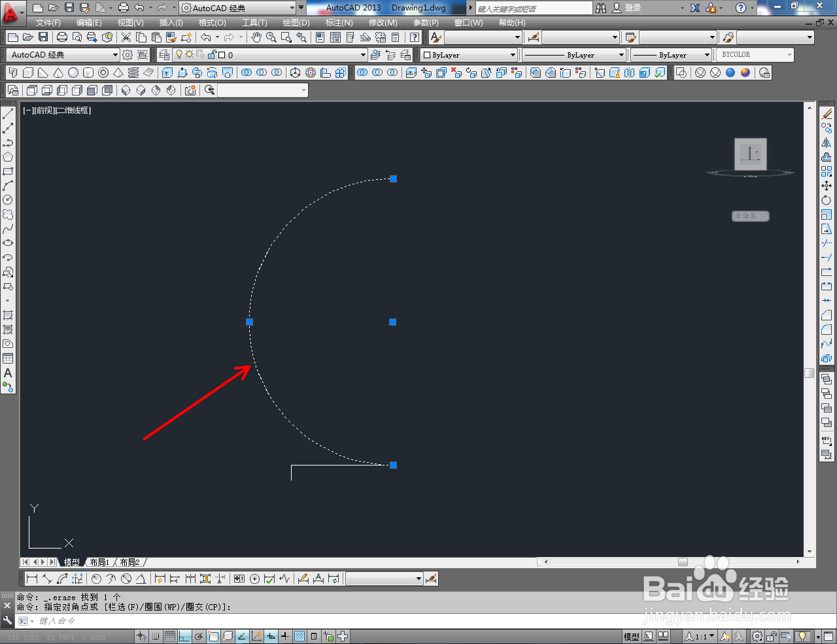This screenshot has width=837, height=644.
Task: Toggle Grid Display in status bar
Action: (x=170, y=636)
